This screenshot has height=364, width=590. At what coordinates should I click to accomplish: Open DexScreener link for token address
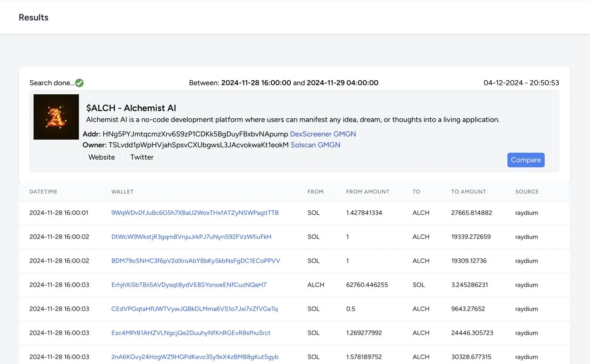311,134
